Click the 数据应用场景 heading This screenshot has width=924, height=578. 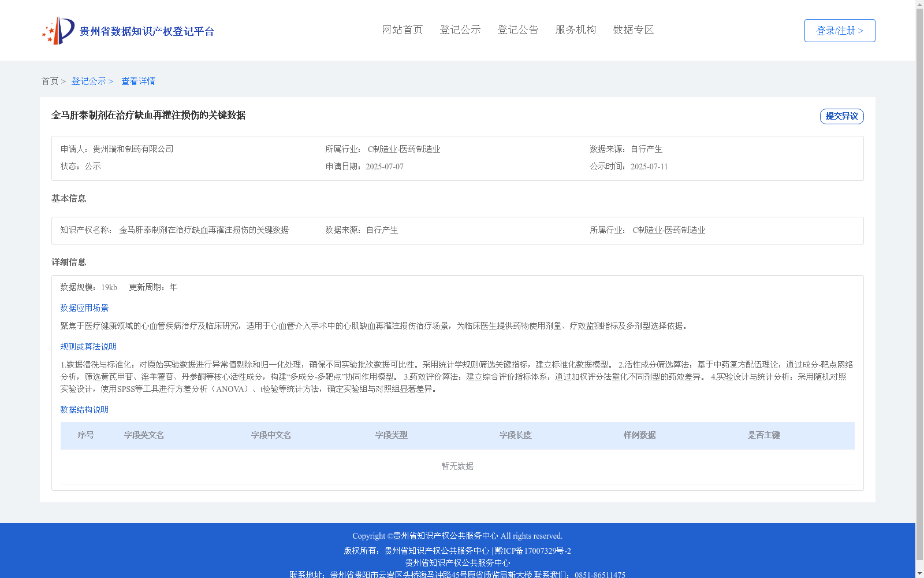(x=84, y=308)
